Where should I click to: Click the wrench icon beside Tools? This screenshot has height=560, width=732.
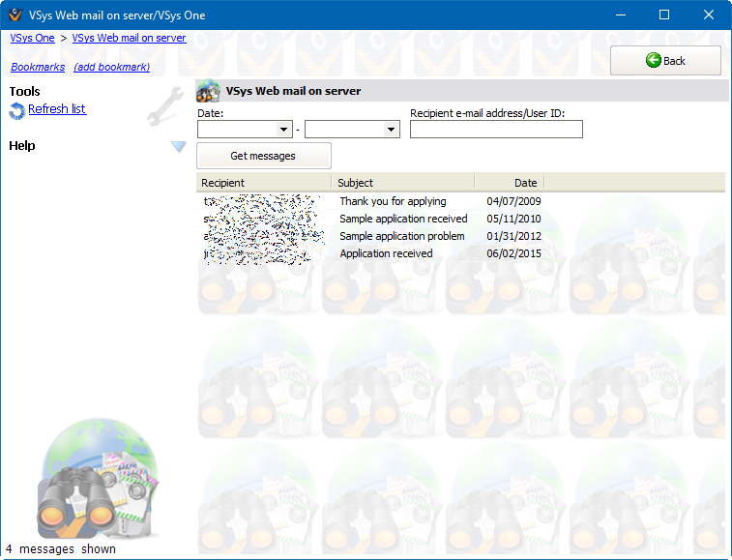click(164, 106)
